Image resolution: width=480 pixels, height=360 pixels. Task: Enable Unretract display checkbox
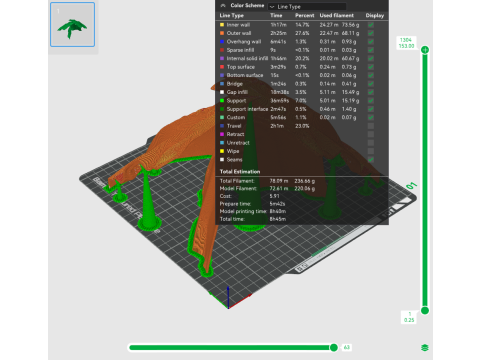tap(371, 143)
